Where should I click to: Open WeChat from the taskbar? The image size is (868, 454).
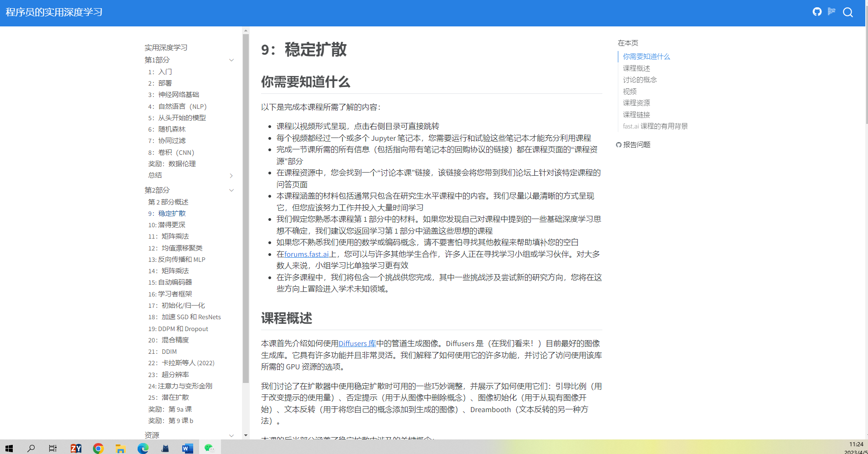(209, 448)
